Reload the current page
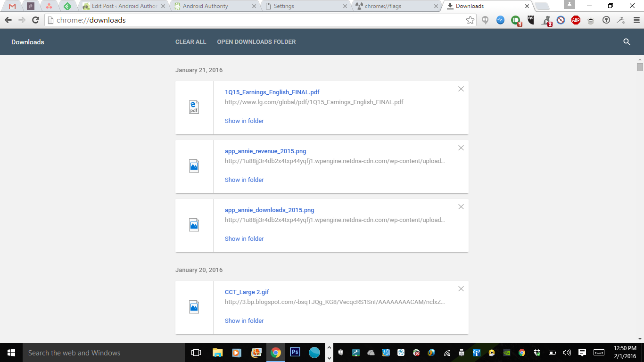 click(35, 20)
